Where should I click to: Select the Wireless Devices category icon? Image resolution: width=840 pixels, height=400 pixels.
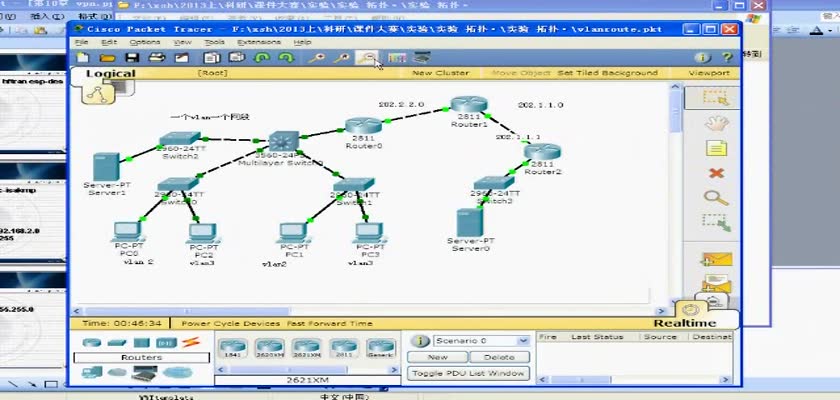[167, 343]
